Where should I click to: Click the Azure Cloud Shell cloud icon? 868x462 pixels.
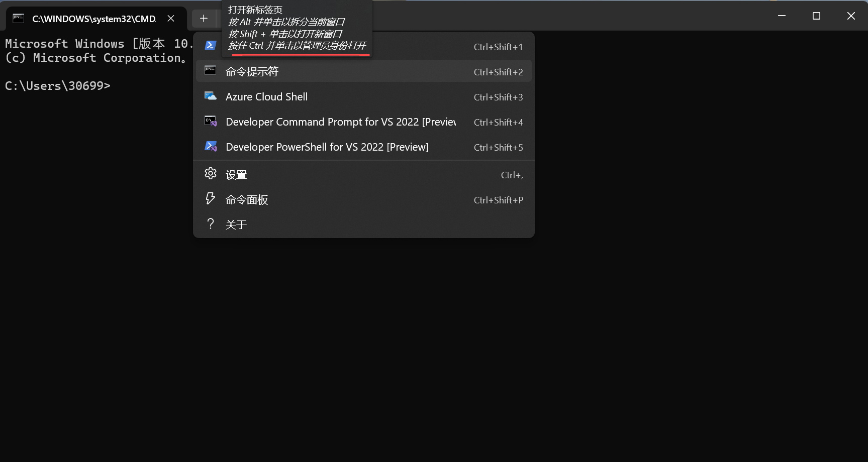tap(211, 95)
